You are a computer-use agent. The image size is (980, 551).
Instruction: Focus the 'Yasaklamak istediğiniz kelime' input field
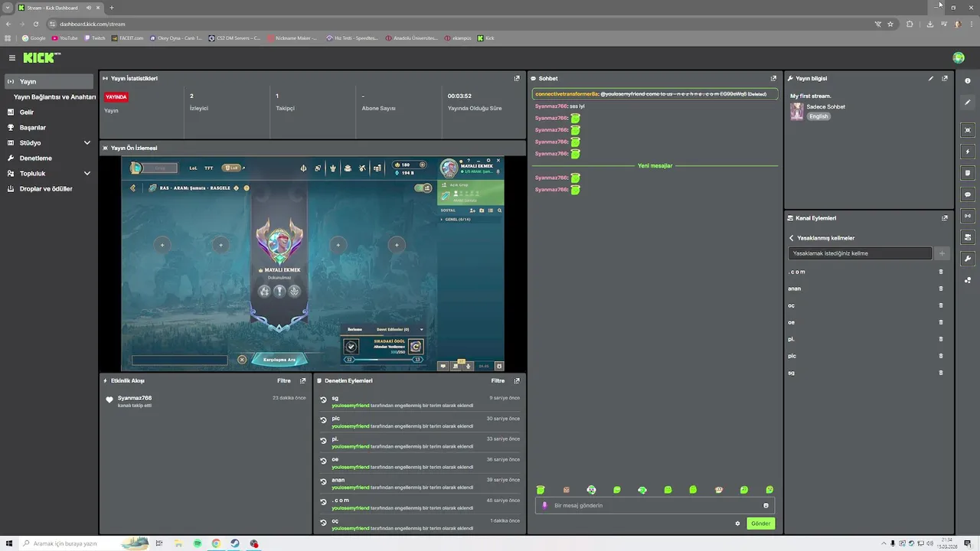click(x=860, y=253)
